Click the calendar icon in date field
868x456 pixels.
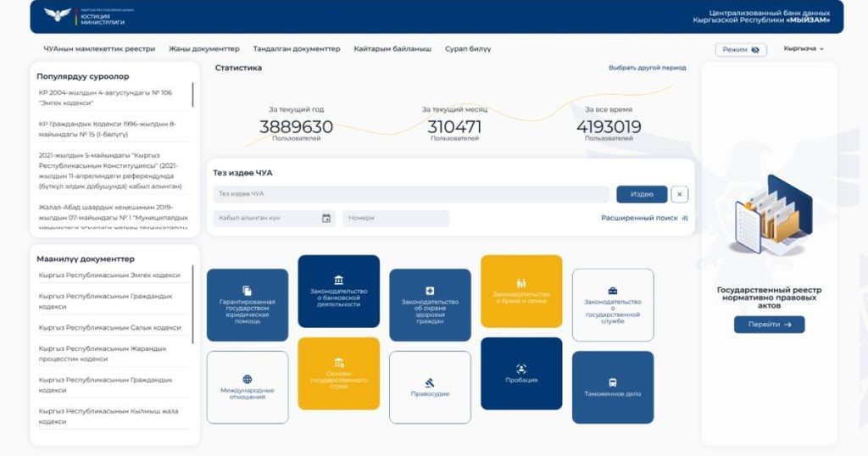click(x=326, y=218)
